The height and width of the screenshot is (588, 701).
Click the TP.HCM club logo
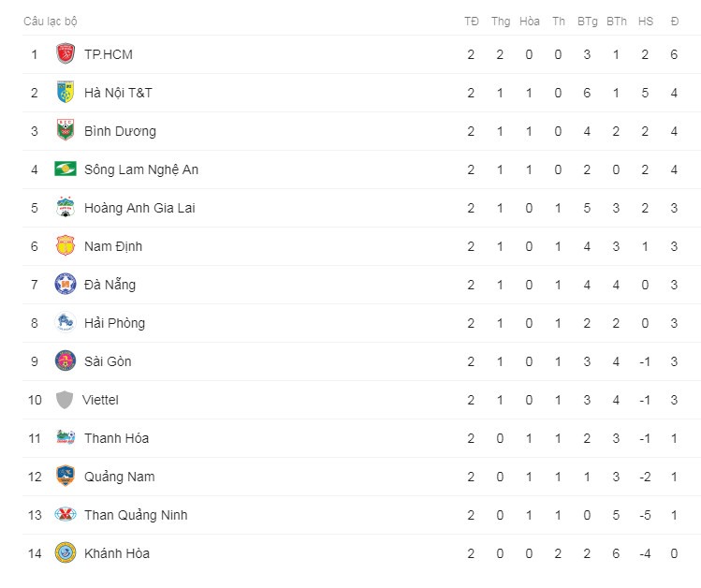point(66,54)
